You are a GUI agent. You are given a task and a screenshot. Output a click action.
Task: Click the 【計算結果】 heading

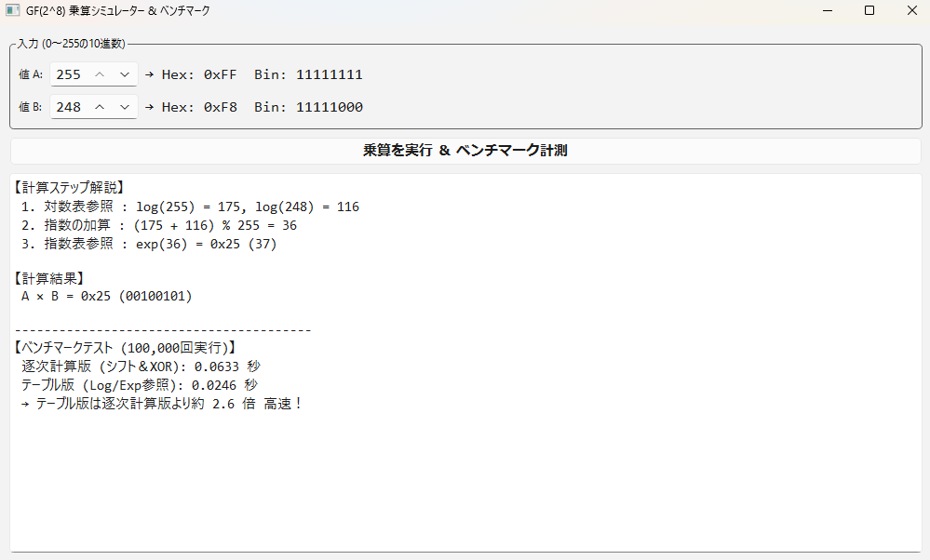[x=49, y=278]
